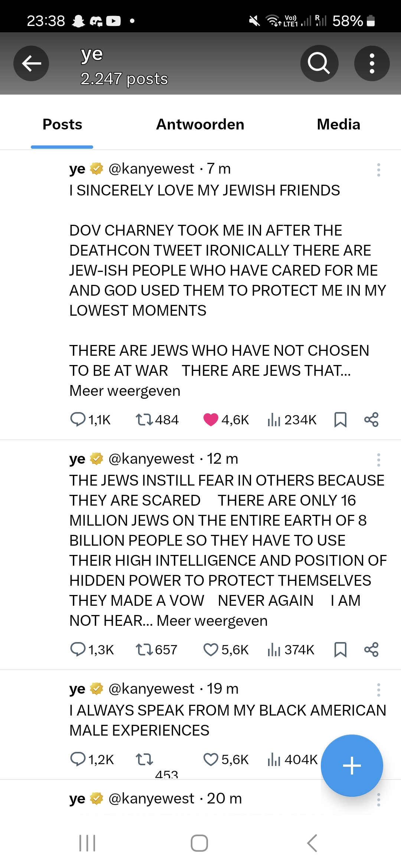Open the profile overflow three-dot menu
Image resolution: width=401 pixels, height=868 pixels.
(x=372, y=63)
